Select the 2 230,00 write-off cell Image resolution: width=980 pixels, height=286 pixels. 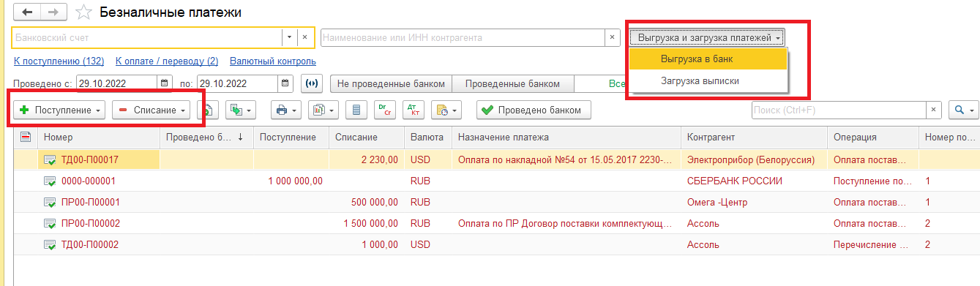pos(366,159)
